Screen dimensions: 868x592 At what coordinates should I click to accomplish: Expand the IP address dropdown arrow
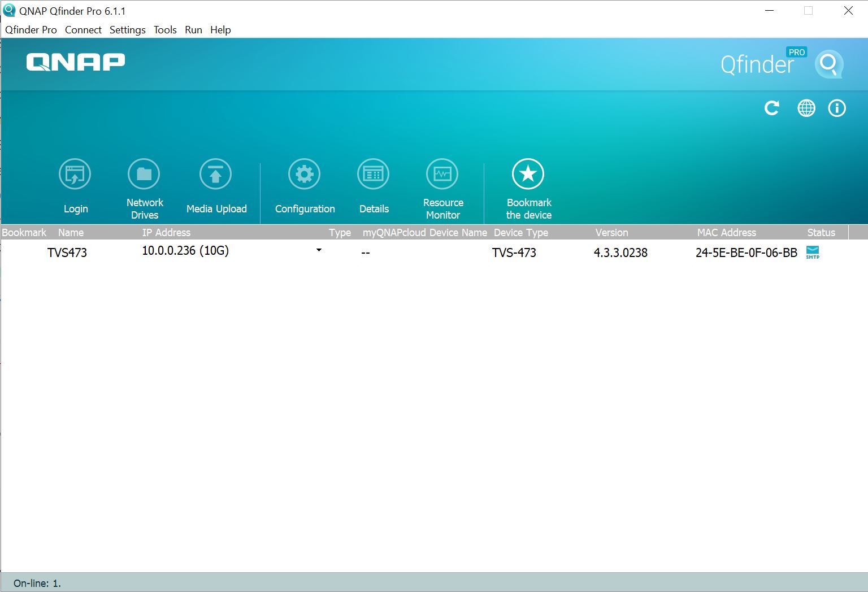[319, 250]
